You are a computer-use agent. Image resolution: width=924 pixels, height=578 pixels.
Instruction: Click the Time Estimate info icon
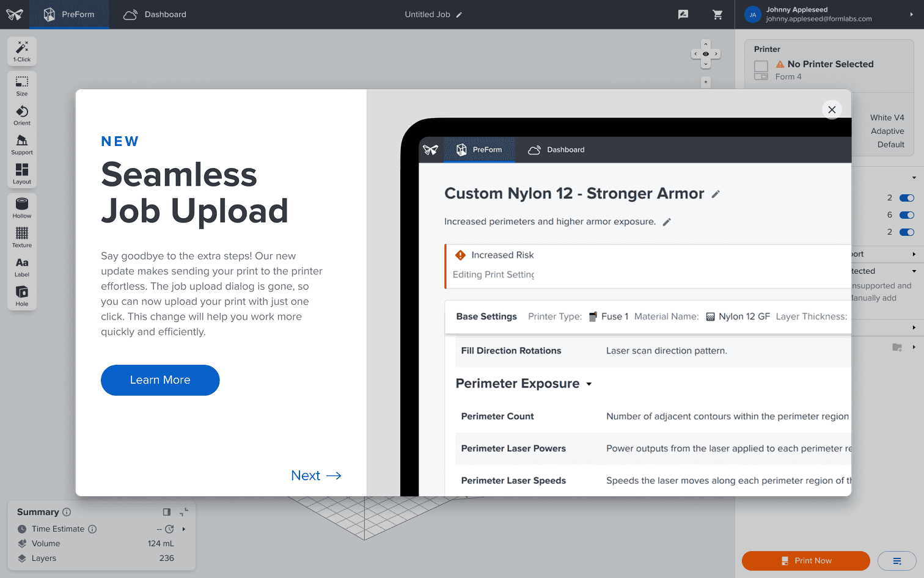pyautogui.click(x=92, y=529)
